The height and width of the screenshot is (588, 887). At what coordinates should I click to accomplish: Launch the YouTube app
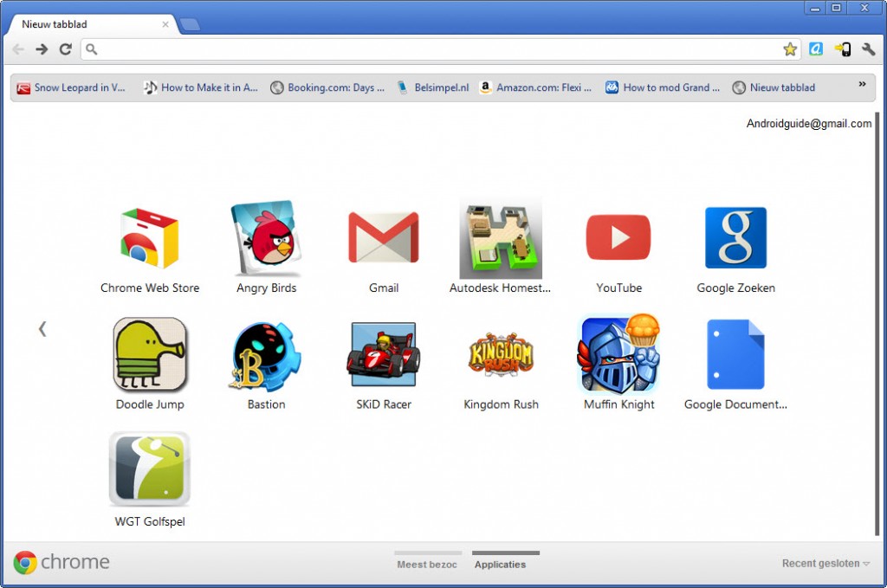[618, 239]
